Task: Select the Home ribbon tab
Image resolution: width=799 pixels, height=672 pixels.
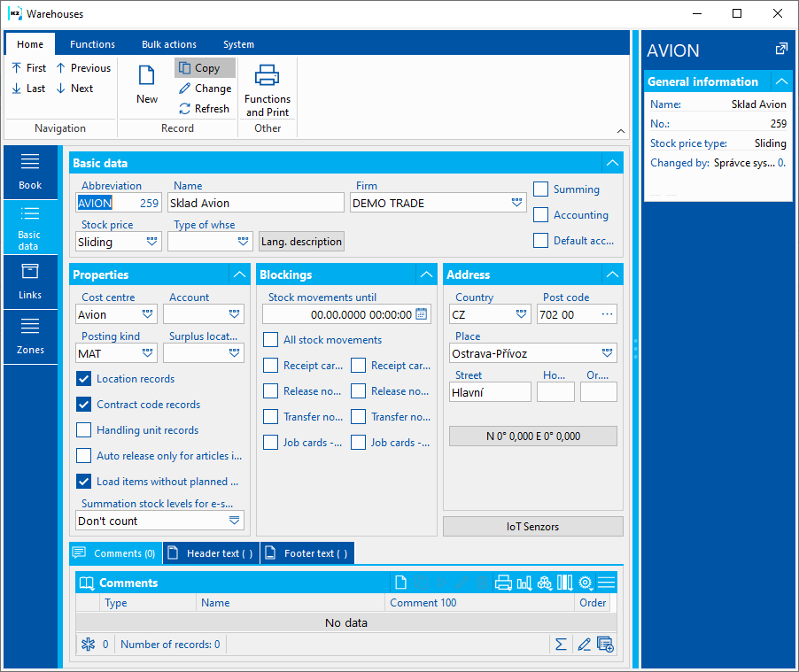Action: point(30,44)
